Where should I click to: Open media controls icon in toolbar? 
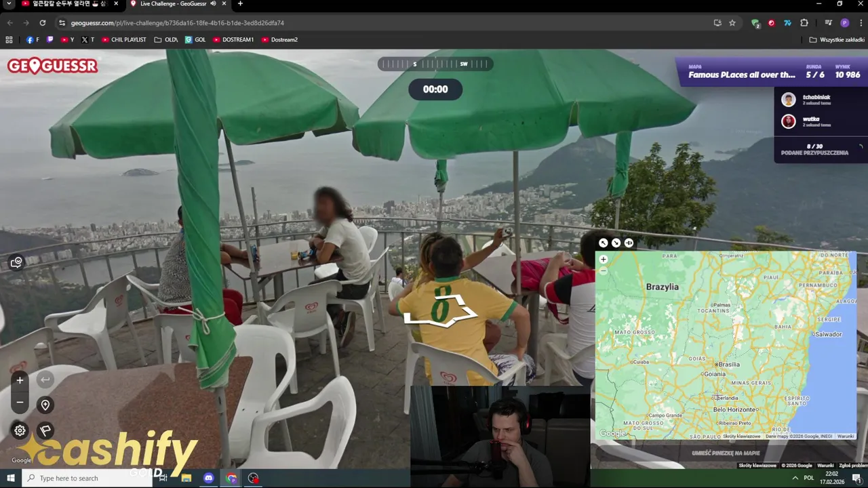tap(828, 23)
